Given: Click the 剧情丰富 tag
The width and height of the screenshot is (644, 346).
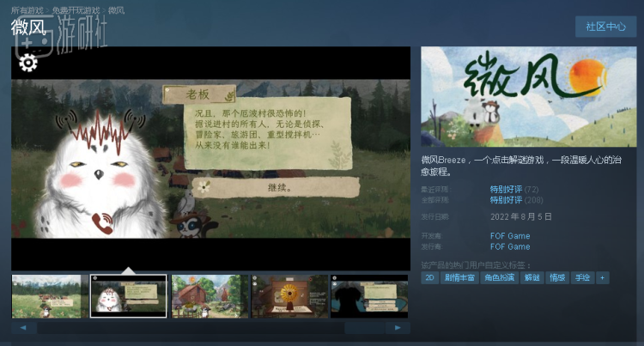Looking at the screenshot, I should click(x=459, y=278).
